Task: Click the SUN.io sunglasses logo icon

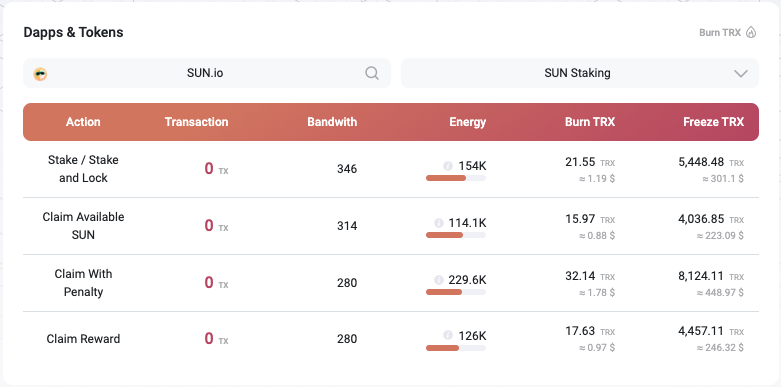Action: [x=40, y=74]
